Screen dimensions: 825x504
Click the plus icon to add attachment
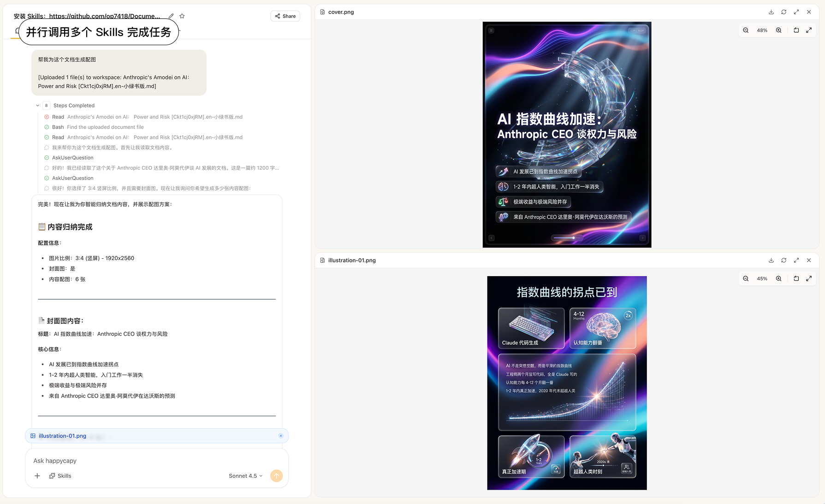point(37,476)
